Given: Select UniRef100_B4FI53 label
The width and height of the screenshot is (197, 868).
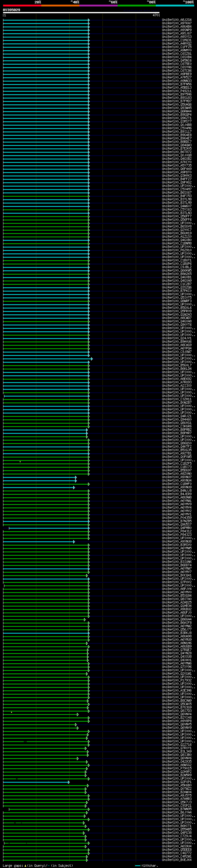Looking at the screenshot, I should click(x=177, y=196).
